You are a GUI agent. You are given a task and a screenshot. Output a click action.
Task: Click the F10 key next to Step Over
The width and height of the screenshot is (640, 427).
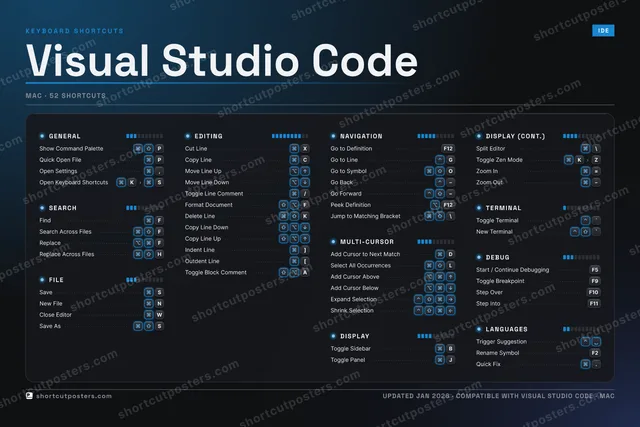coord(593,292)
